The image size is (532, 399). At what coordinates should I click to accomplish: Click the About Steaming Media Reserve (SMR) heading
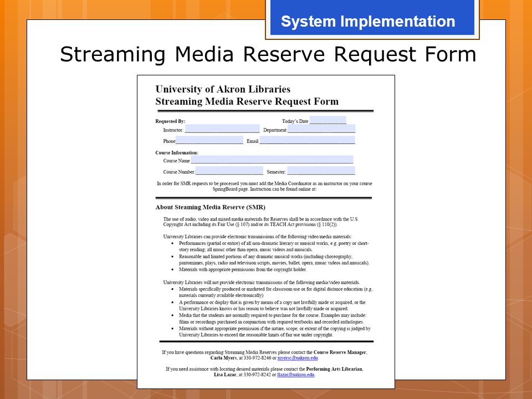[211, 207]
